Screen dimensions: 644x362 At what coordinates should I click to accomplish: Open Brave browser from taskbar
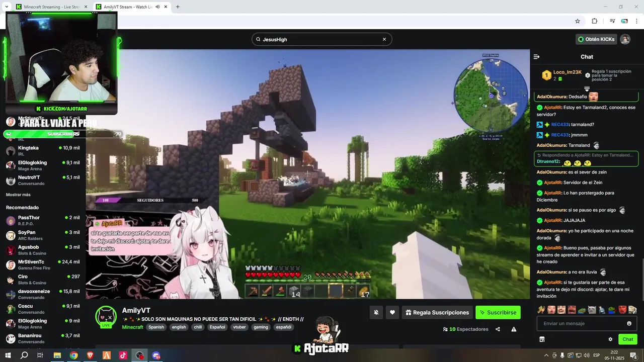coord(90,355)
